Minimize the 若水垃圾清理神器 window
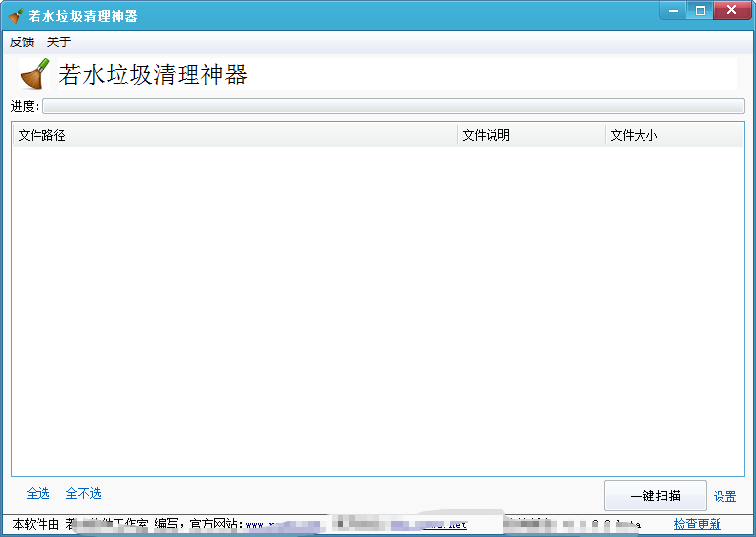 point(673,10)
